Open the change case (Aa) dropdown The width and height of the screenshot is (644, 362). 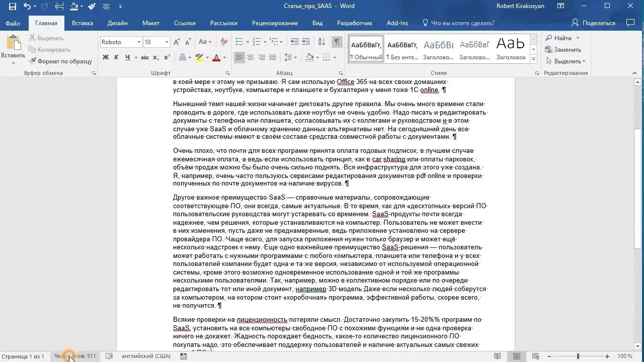[205, 42]
